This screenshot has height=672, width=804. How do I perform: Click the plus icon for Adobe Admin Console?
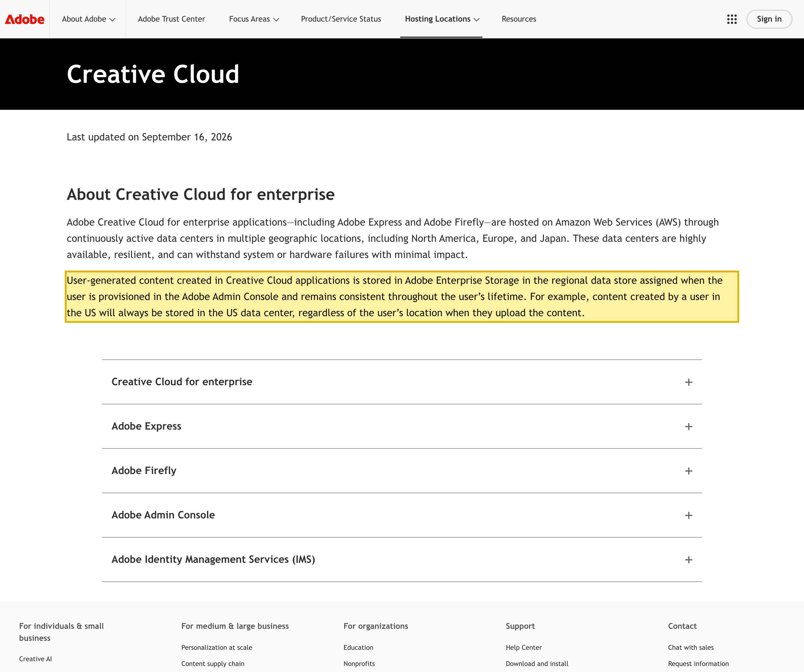pyautogui.click(x=688, y=515)
